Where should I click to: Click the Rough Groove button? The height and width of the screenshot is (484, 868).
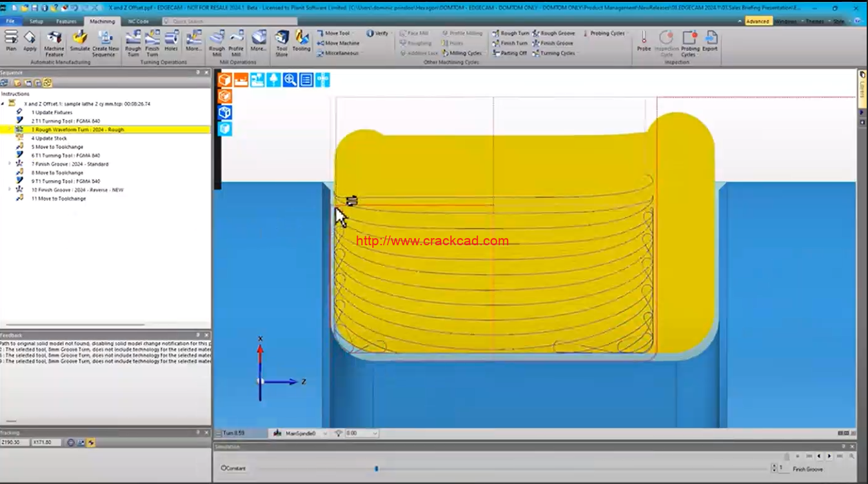point(554,34)
